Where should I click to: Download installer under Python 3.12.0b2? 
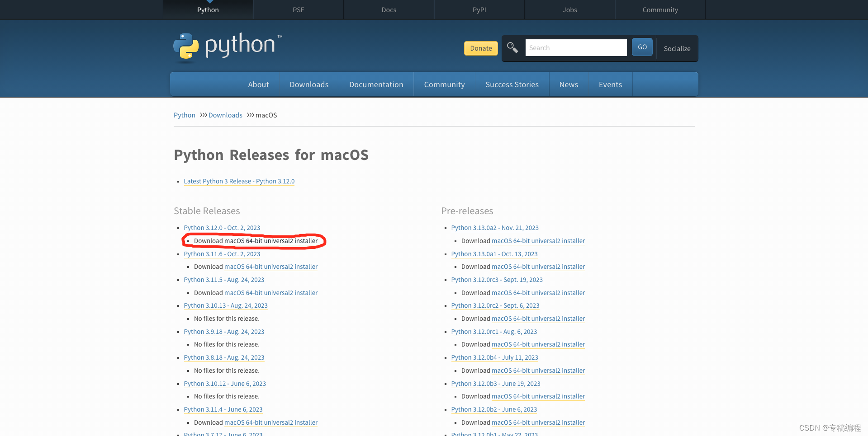pos(538,422)
